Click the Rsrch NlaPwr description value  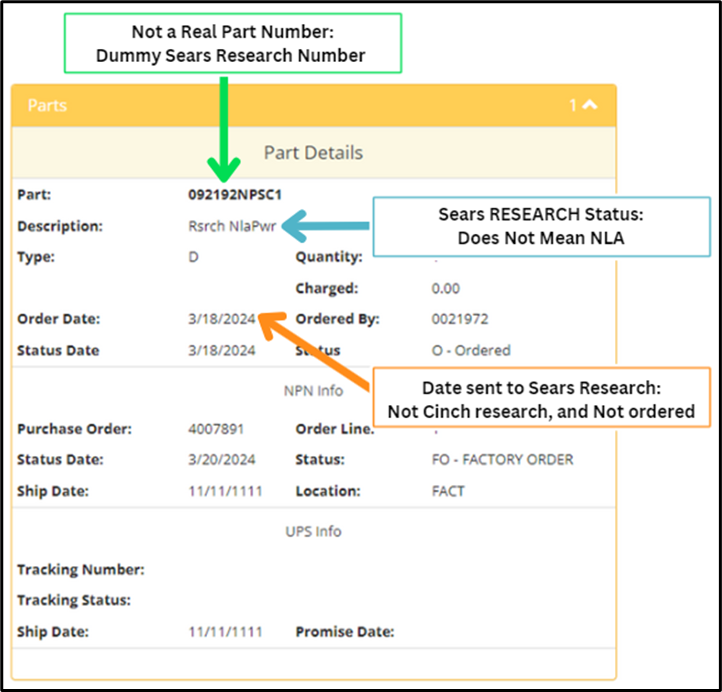click(x=232, y=226)
